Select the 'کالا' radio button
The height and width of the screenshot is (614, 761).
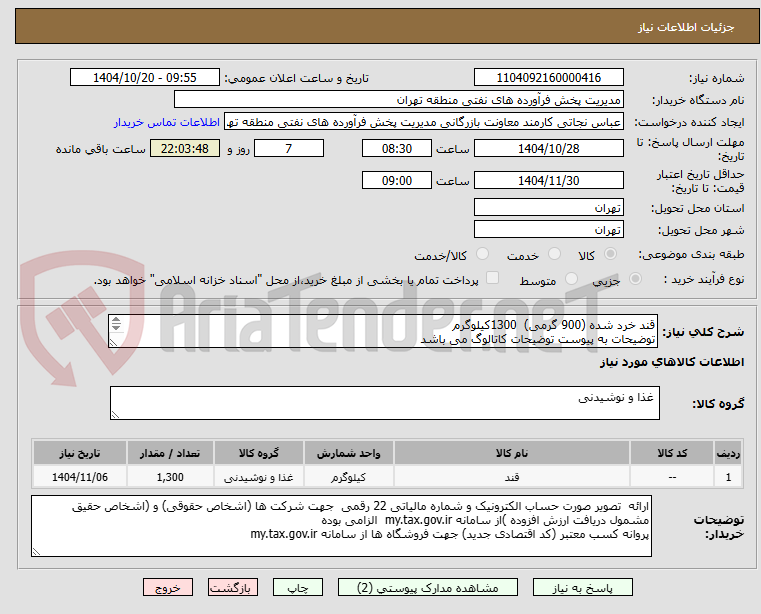[x=611, y=254]
